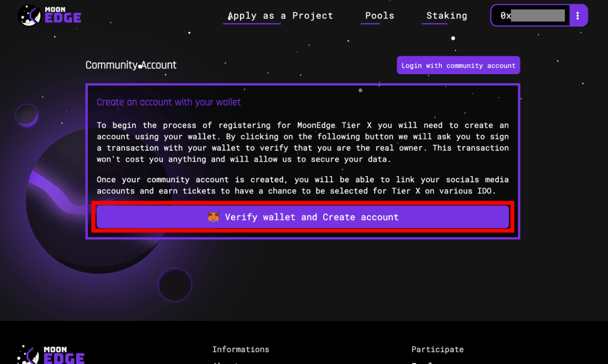608x364 pixels.
Task: Click the Informations footer heading
Action: coord(240,349)
